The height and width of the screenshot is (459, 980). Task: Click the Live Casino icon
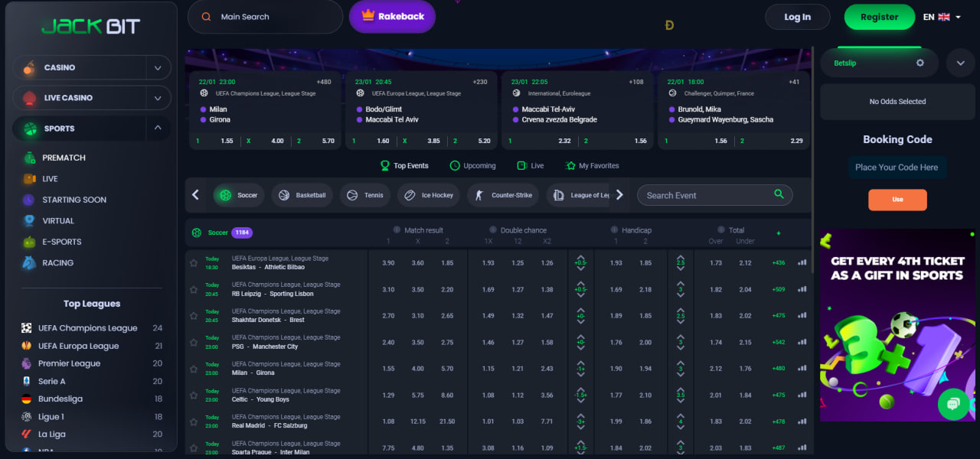[29, 98]
